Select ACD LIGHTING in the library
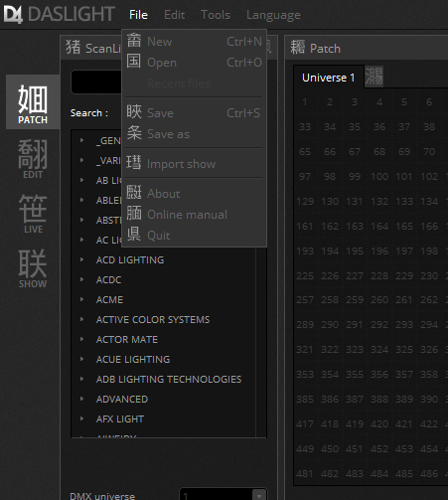This screenshot has height=500, width=448. [130, 259]
